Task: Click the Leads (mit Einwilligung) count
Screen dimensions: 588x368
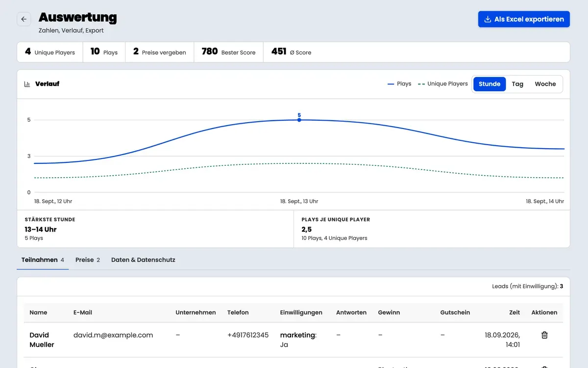Action: click(x=527, y=287)
